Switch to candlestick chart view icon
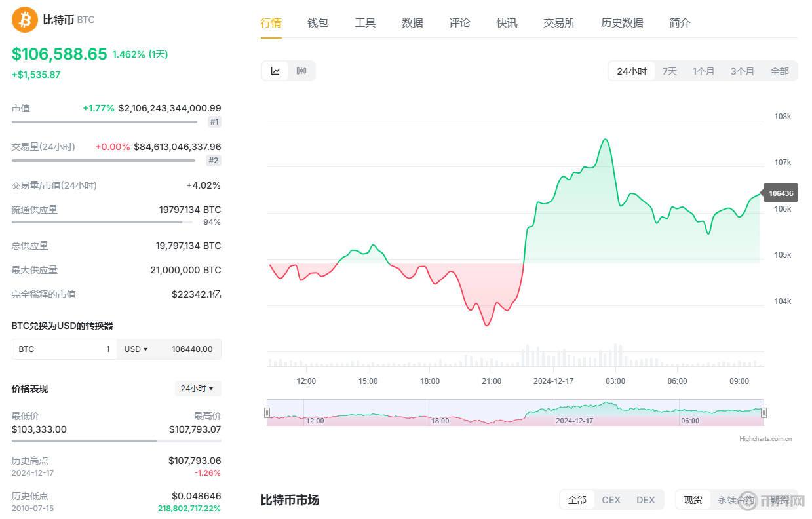Image resolution: width=812 pixels, height=519 pixels. pyautogui.click(x=301, y=71)
